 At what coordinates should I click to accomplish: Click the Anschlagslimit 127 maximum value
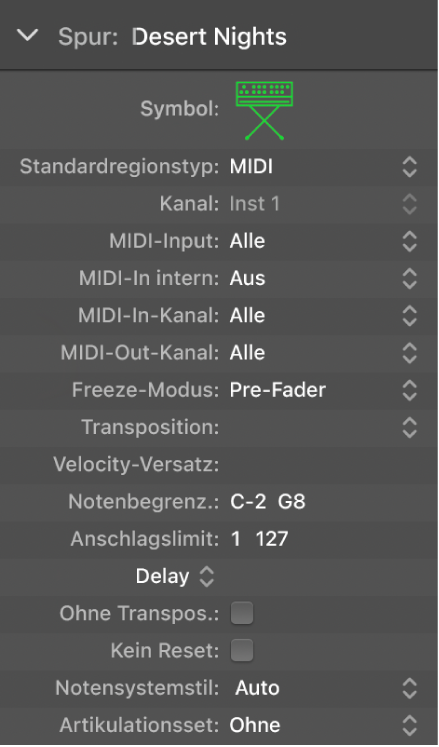pyautogui.click(x=272, y=539)
